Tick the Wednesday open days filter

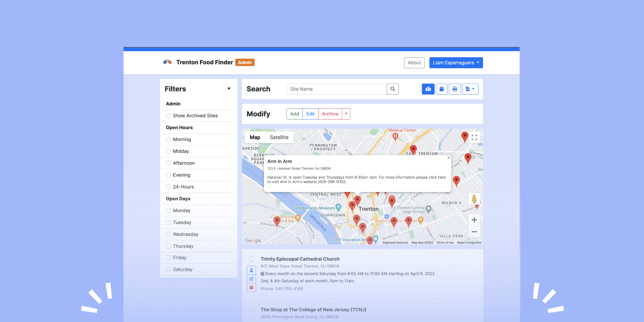pyautogui.click(x=168, y=234)
